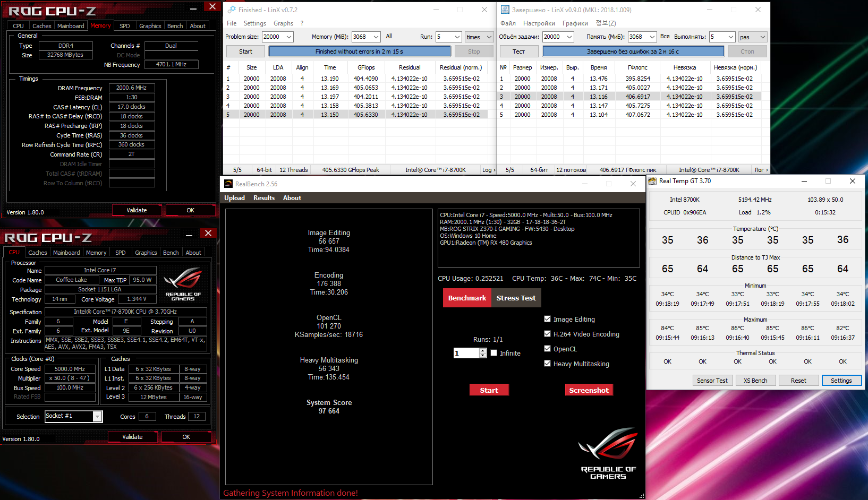This screenshot has height=500, width=868.
Task: Open the Settings menu in LinX v0.7.2
Action: pyautogui.click(x=255, y=23)
